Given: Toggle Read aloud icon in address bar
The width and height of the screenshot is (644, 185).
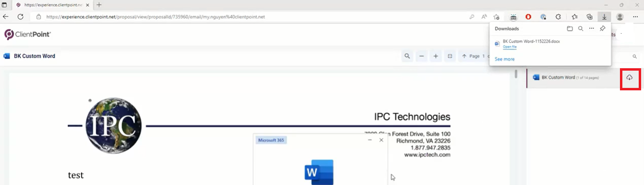Looking at the screenshot, I should (x=484, y=16).
